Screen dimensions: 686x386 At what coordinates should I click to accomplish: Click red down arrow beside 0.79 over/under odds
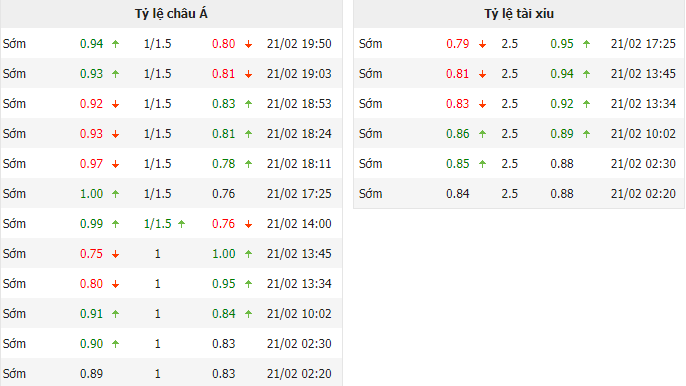coord(483,44)
